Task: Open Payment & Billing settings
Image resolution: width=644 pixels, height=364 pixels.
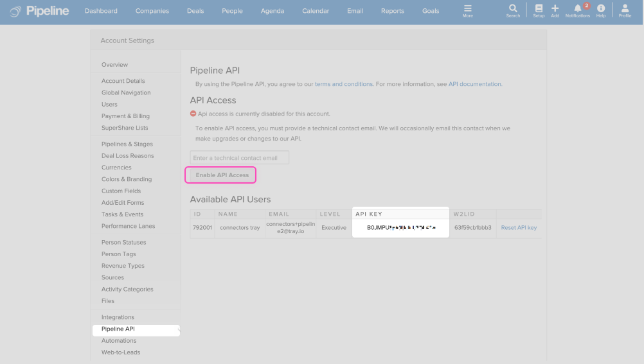Action: [x=125, y=116]
